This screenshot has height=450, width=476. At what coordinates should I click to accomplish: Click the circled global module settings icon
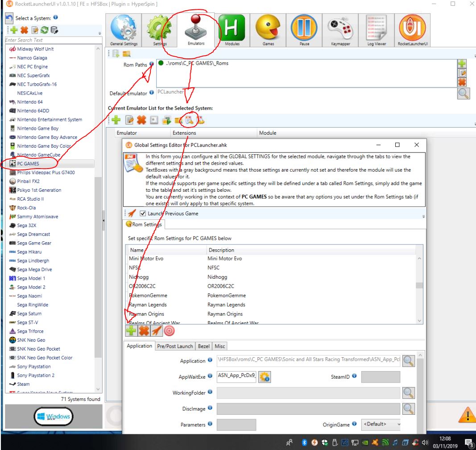[x=190, y=120]
